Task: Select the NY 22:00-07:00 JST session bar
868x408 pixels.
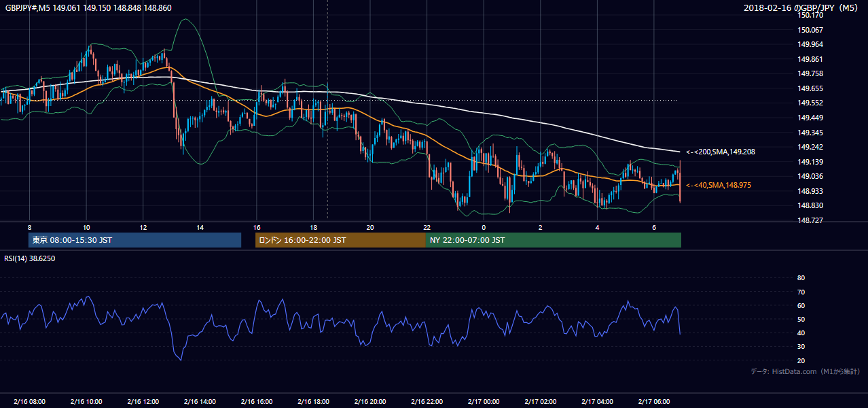Action: 554,240
